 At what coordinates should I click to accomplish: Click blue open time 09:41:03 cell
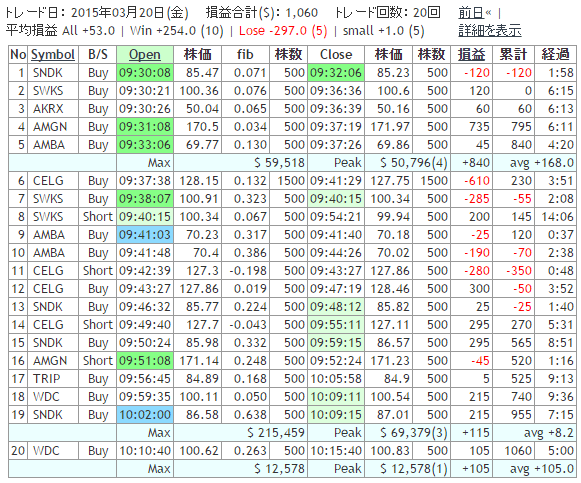pos(145,235)
